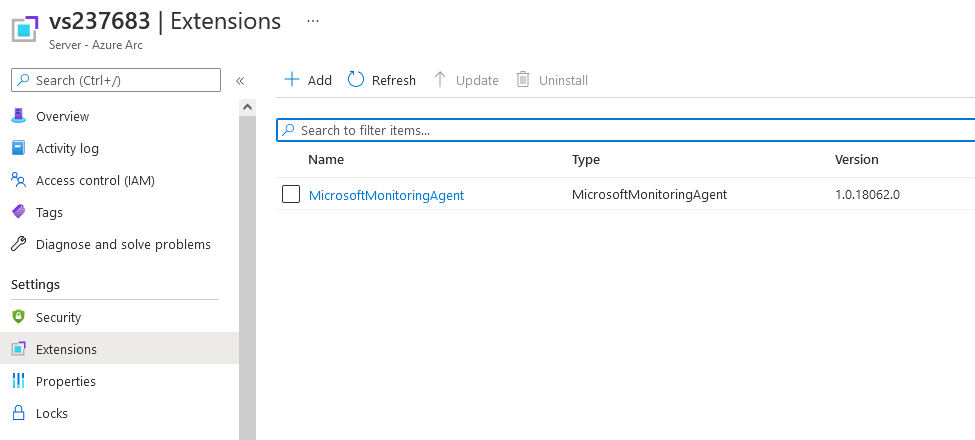This screenshot has height=440, width=975.
Task: Click the Activity log book icon
Action: tap(19, 148)
